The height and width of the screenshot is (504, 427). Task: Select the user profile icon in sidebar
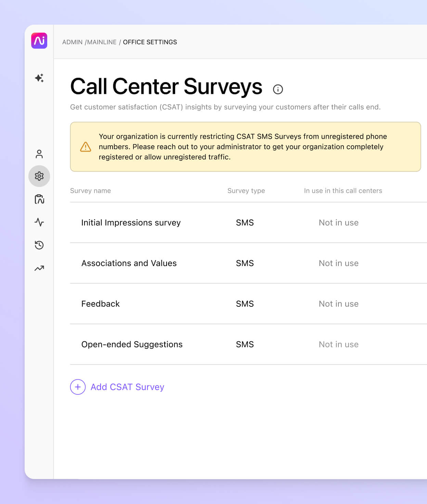click(x=39, y=154)
